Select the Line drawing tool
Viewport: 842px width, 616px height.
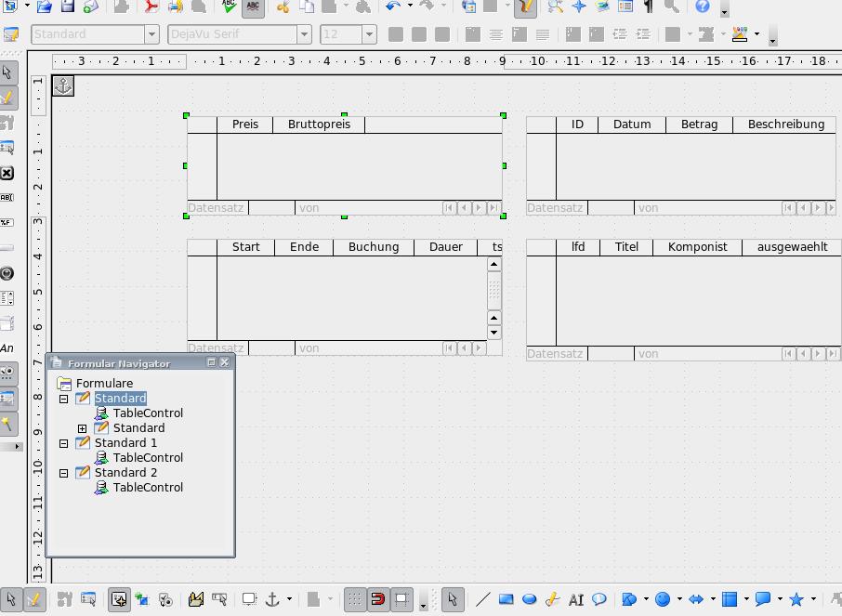(x=482, y=599)
